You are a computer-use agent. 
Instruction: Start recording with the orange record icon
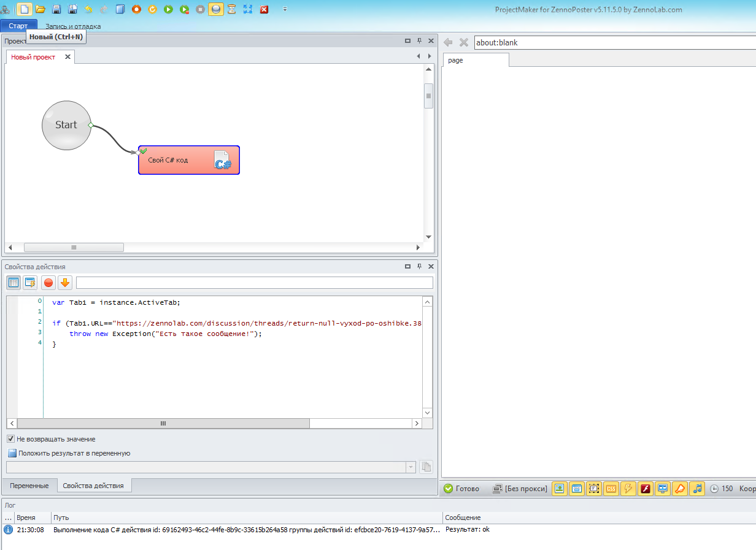136,9
